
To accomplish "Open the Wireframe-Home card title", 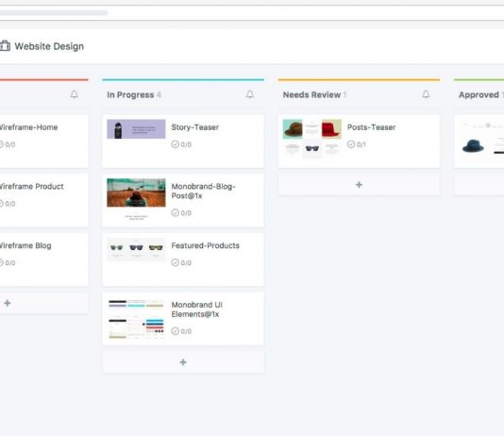I will pos(28,127).
